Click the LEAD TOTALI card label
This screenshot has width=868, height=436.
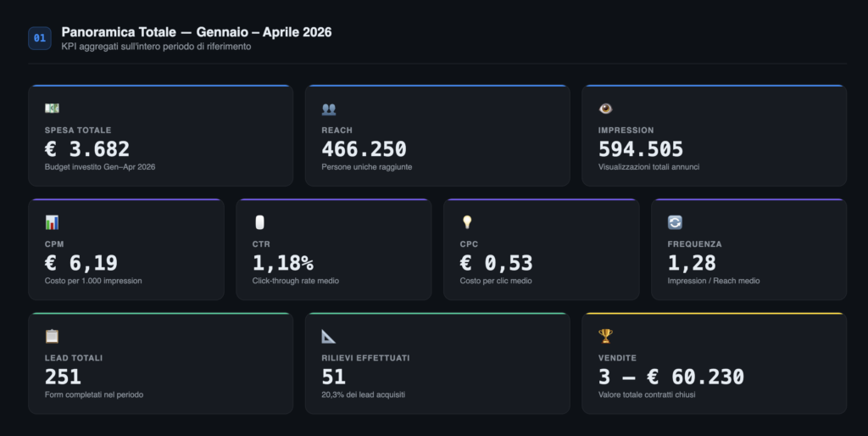coord(74,358)
